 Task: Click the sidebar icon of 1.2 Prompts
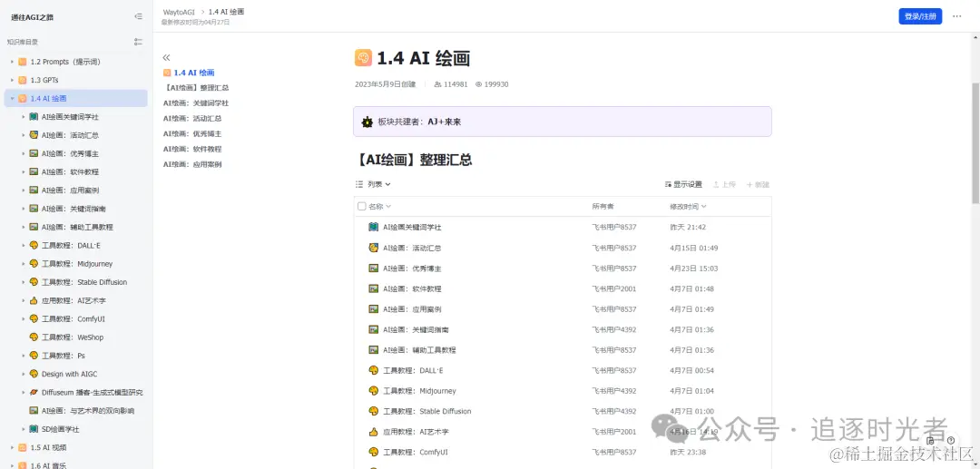point(23,62)
